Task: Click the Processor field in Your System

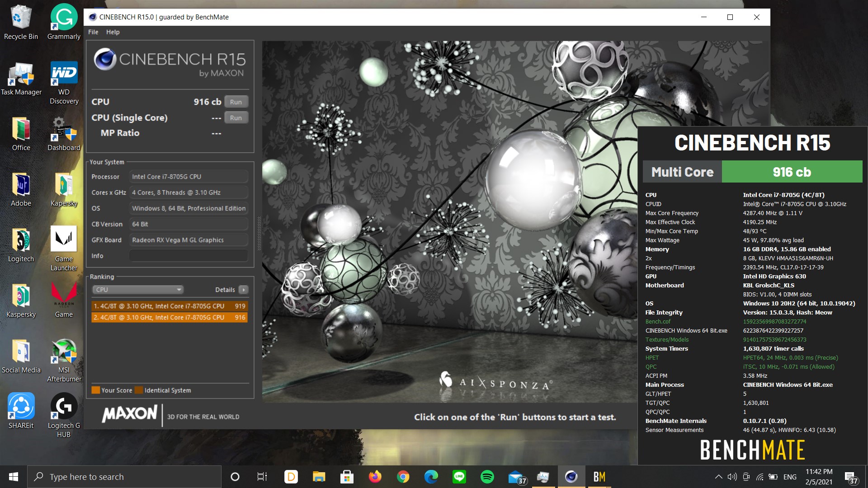Action: (189, 177)
